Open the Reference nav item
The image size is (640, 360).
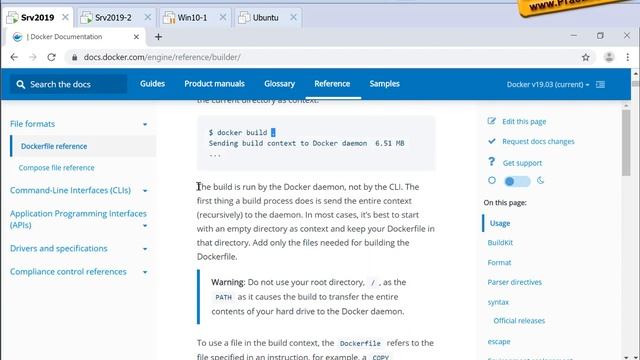(332, 84)
